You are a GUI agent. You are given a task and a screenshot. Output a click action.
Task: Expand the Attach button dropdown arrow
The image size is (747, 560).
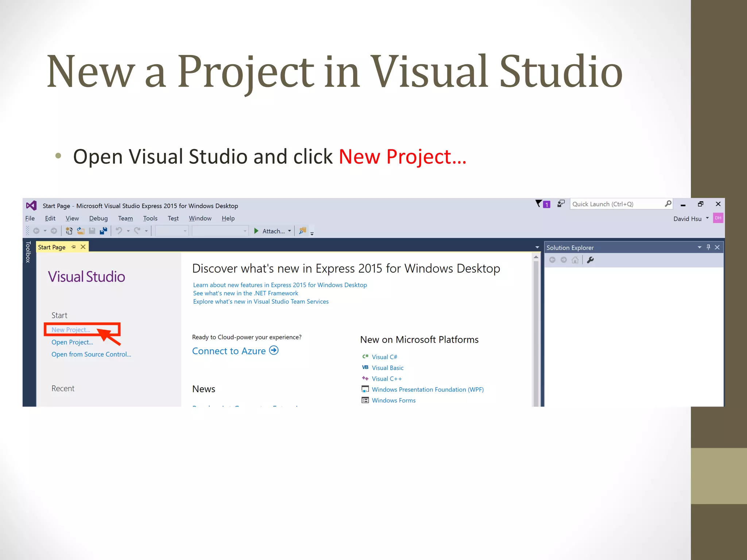click(x=290, y=231)
